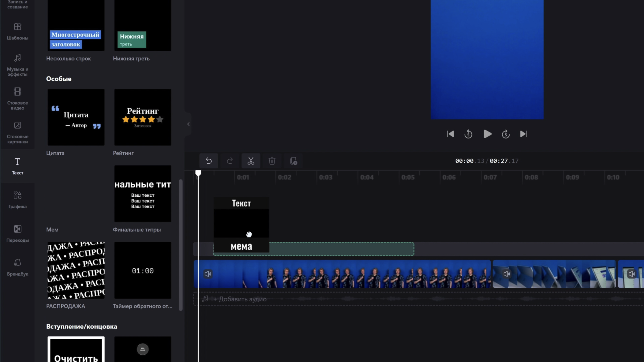Open the Стоковое видео sidebar section

(x=17, y=99)
